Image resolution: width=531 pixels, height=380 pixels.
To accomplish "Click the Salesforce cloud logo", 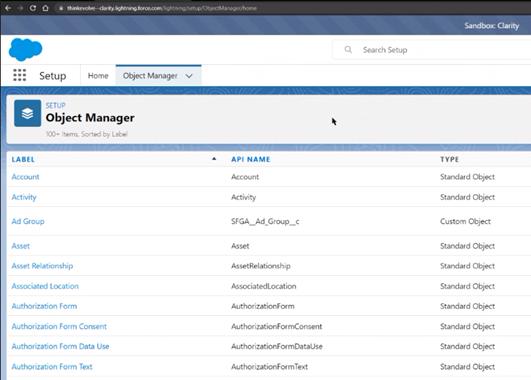I will tap(25, 49).
